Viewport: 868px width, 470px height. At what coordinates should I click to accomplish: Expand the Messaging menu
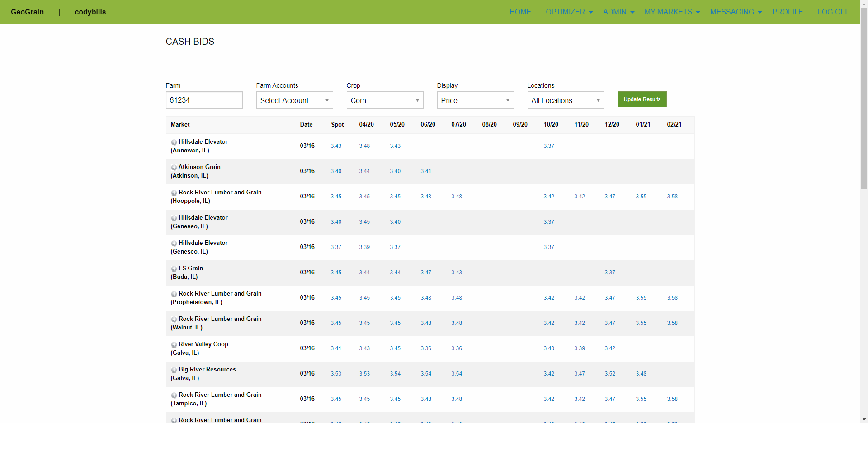pos(736,12)
